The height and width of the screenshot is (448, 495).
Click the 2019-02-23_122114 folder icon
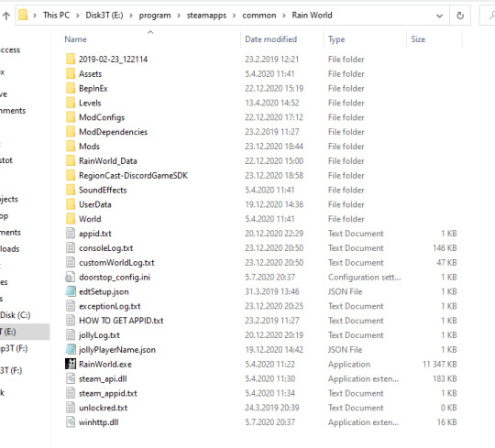coord(71,59)
